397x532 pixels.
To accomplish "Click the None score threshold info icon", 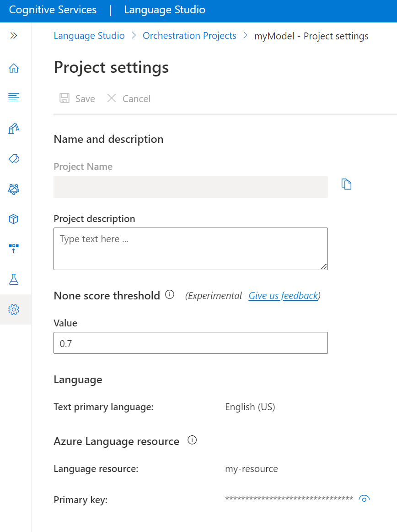I will coord(170,294).
